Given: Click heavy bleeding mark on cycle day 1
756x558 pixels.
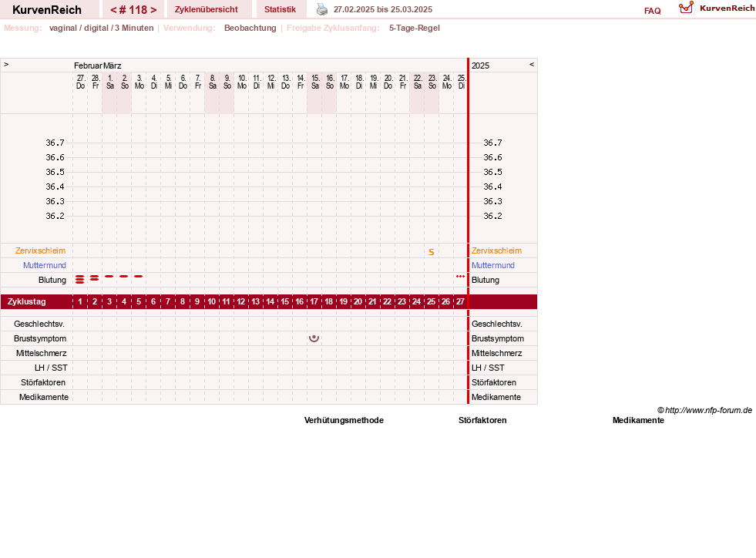Looking at the screenshot, I should tap(80, 279).
